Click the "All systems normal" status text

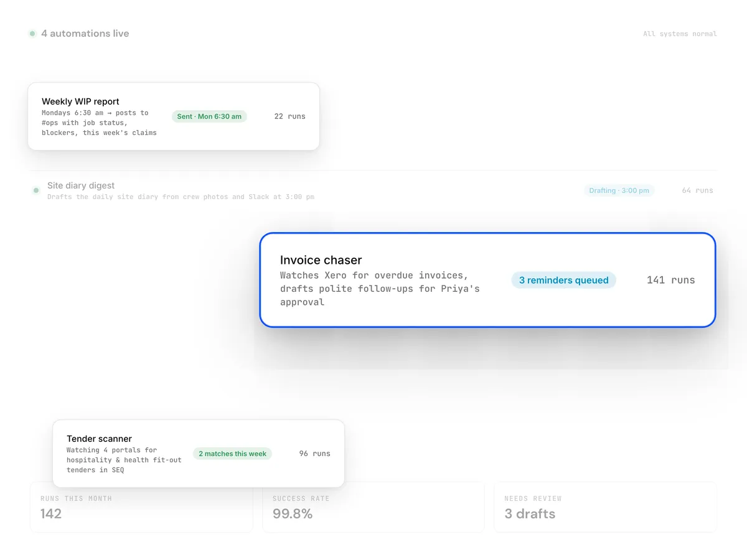pos(680,34)
